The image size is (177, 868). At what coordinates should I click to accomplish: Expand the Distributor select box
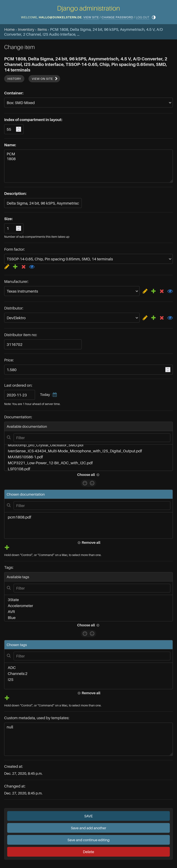pyautogui.click(x=72, y=318)
